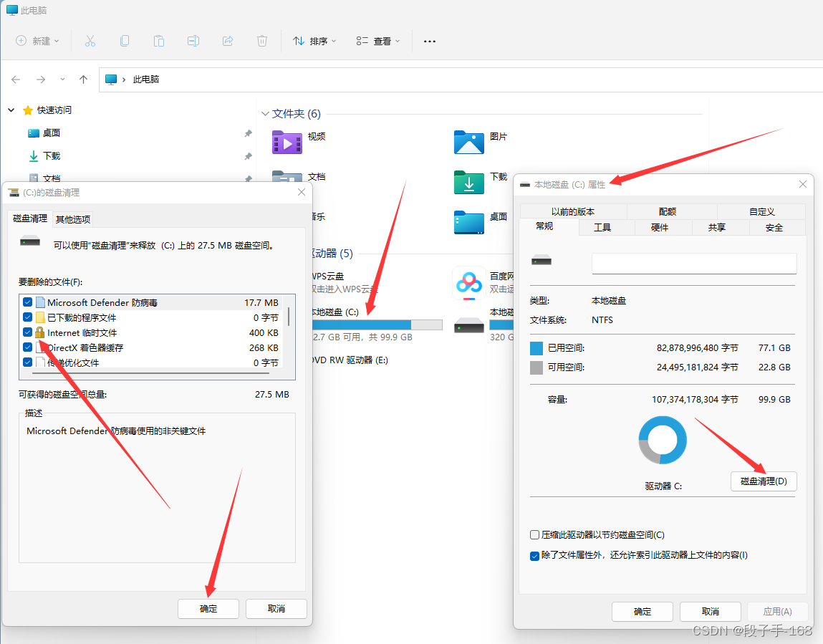The height and width of the screenshot is (644, 823).
Task: Click the drive icon in cleanup title bar
Action: click(14, 193)
